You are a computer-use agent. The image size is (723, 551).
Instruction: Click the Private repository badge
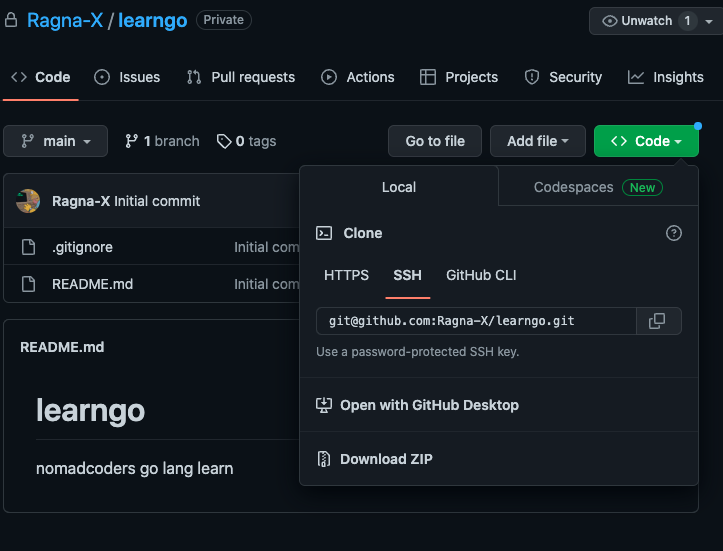(224, 20)
